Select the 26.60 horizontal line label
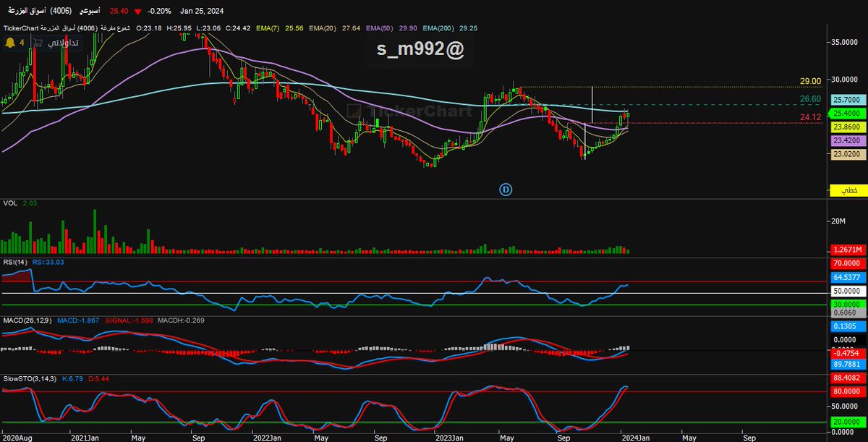The width and height of the screenshot is (868, 442). [810, 98]
